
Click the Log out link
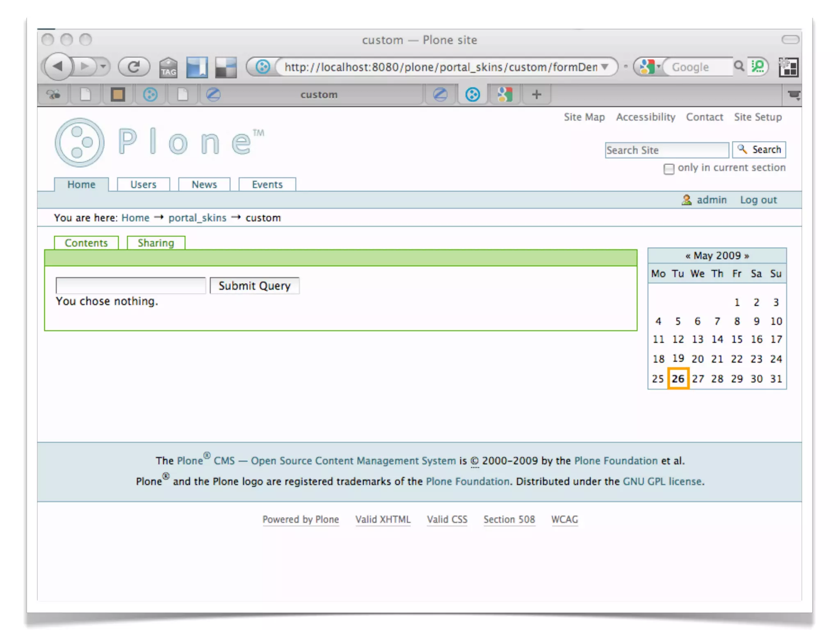(x=758, y=200)
